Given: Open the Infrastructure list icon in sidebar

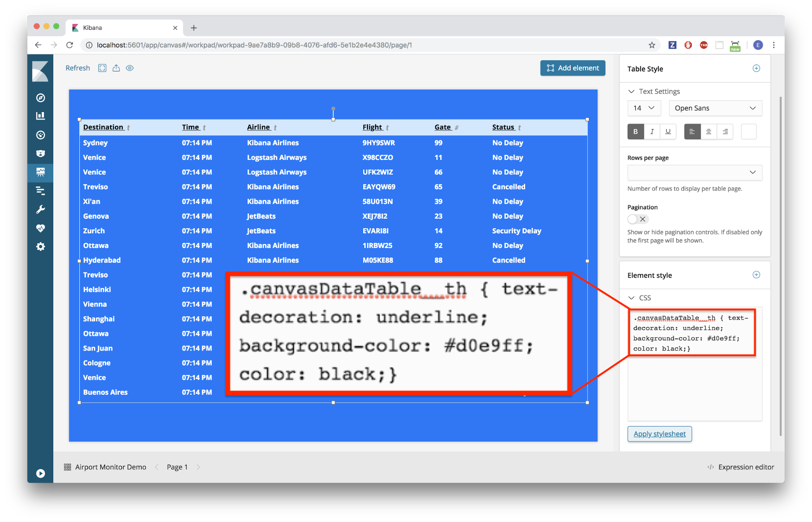Looking at the screenshot, I should pos(40,190).
